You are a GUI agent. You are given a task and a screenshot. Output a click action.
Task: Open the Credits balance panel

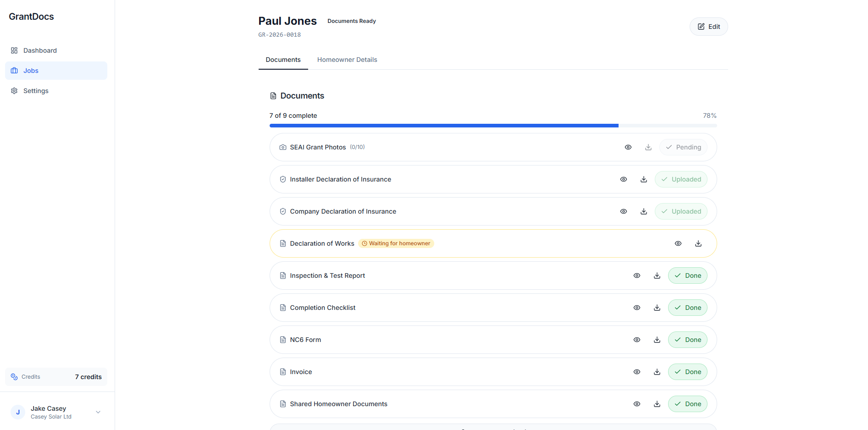(x=56, y=377)
